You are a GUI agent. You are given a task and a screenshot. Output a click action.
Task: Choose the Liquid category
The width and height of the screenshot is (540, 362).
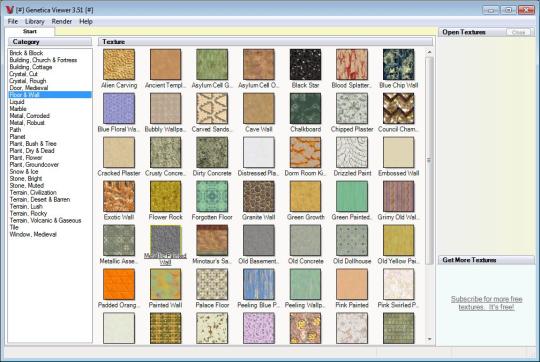[x=17, y=102]
